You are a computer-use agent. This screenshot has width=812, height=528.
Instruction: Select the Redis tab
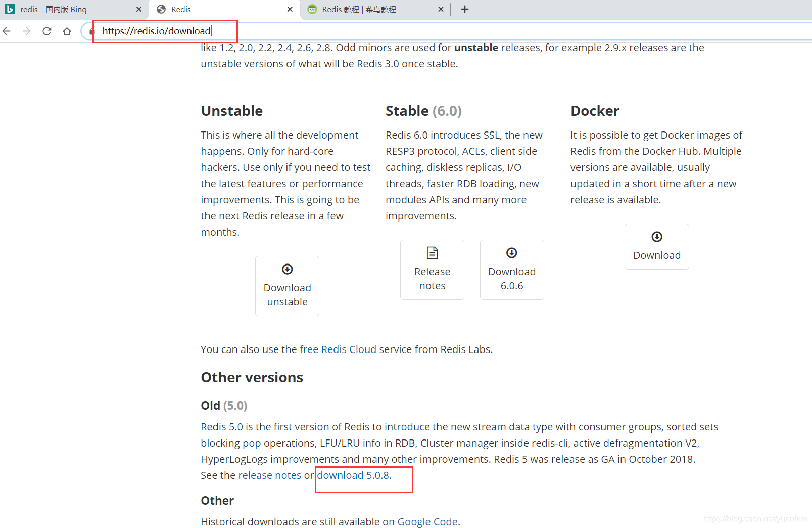click(x=225, y=10)
